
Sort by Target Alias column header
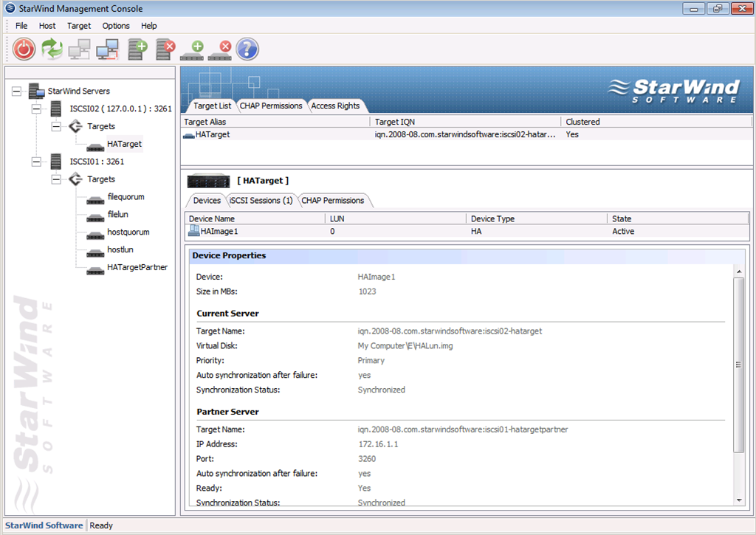click(275, 122)
